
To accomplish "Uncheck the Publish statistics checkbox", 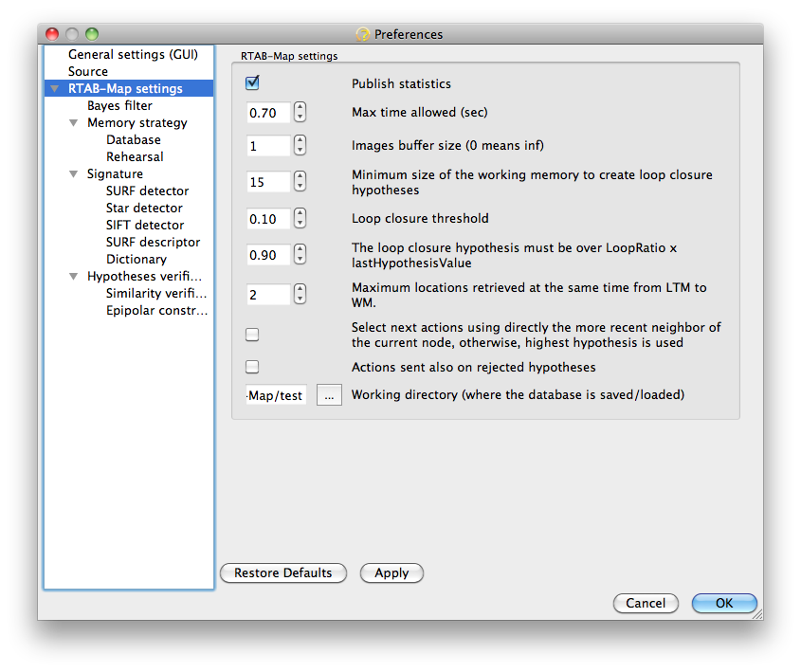I will [252, 82].
